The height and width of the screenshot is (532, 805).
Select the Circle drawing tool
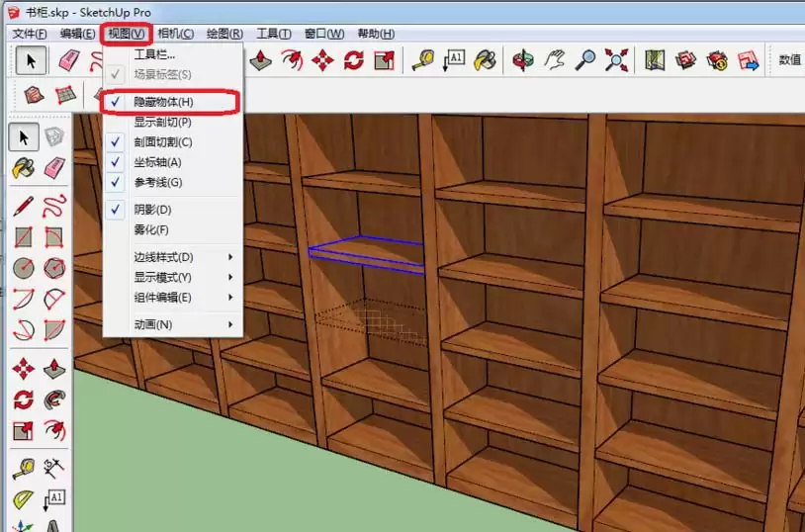pos(24,268)
